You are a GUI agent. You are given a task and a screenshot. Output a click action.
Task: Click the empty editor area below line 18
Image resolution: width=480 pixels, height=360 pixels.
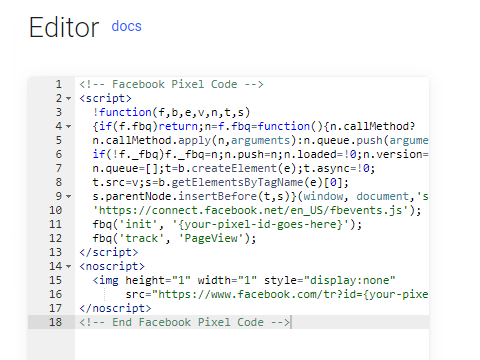pyautogui.click(x=252, y=345)
